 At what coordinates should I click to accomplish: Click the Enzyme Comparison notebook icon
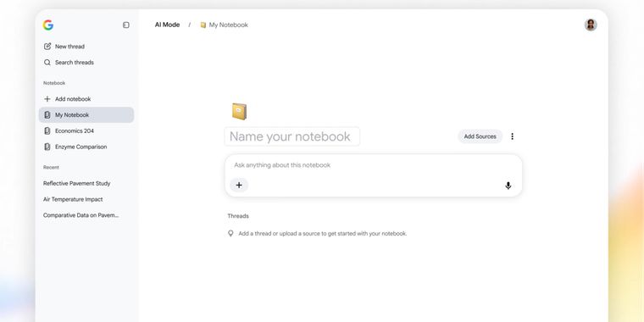(47, 147)
